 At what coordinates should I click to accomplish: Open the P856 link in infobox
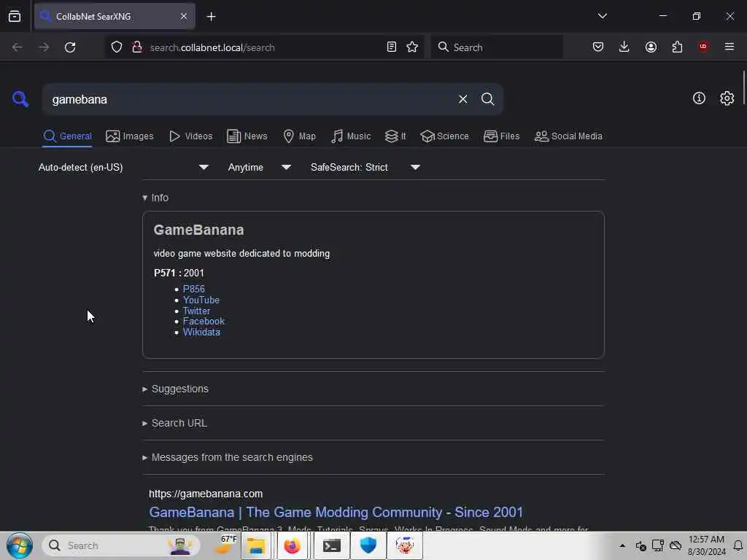click(194, 289)
